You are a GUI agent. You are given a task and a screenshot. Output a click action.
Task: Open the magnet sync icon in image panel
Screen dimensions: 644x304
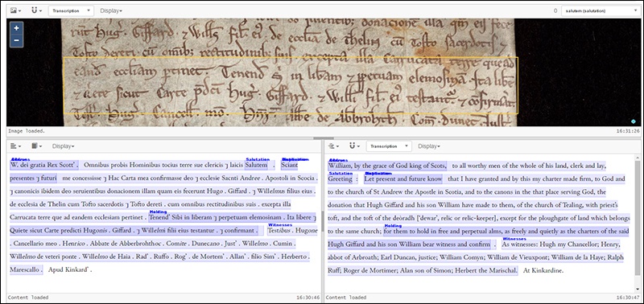36,10
